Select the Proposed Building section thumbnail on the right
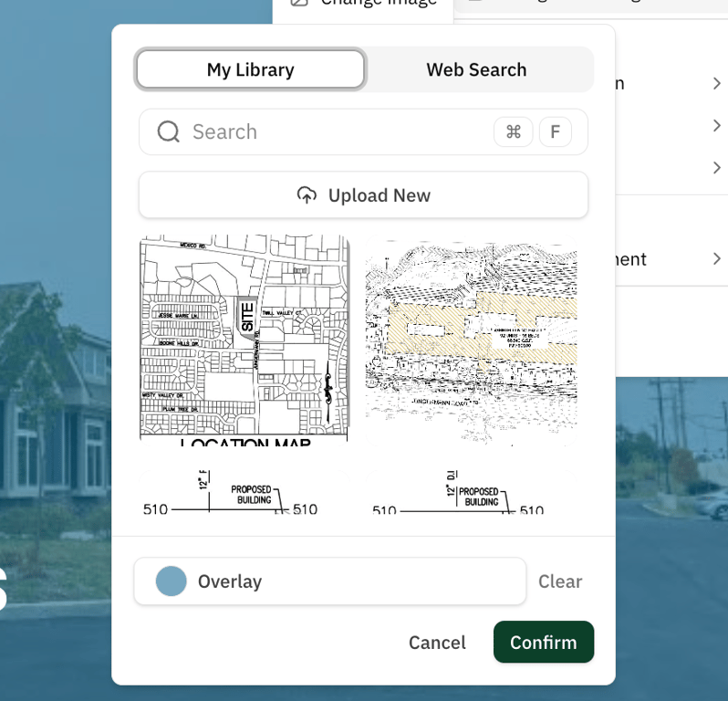 (472, 492)
